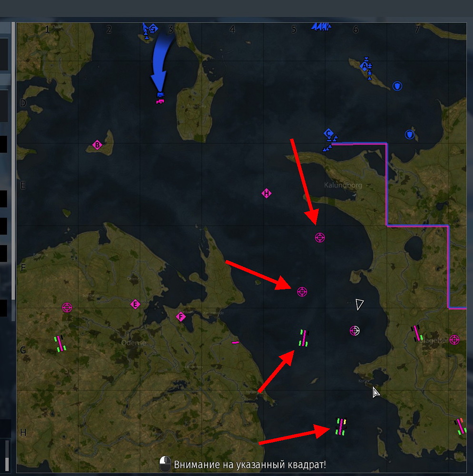The image size is (473, 476).
Task: Click grid column number 5
Action: (x=294, y=30)
